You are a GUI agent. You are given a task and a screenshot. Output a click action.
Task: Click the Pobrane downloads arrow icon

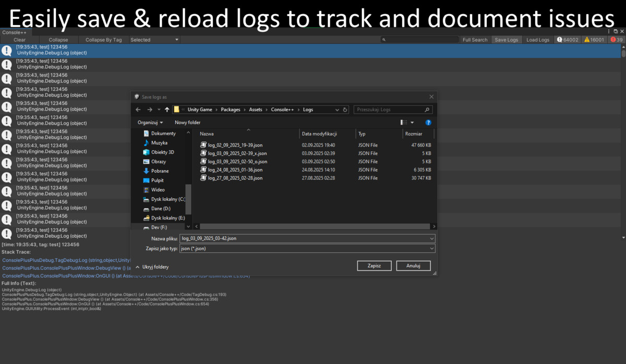pyautogui.click(x=147, y=171)
